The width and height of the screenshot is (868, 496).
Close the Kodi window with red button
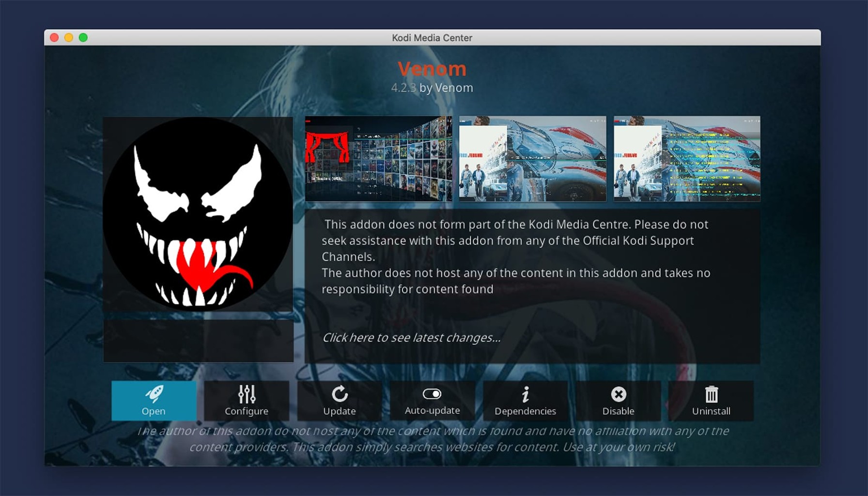(x=54, y=38)
